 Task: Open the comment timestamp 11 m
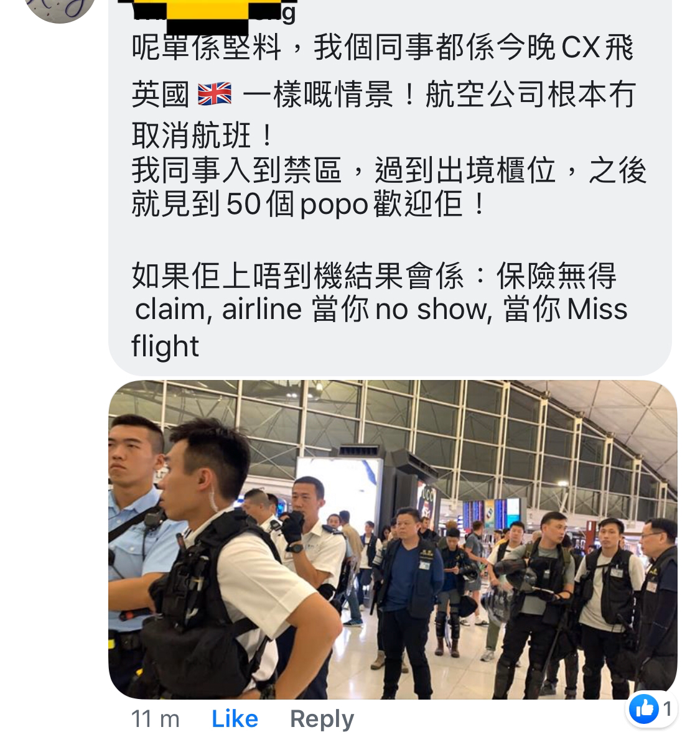click(155, 719)
